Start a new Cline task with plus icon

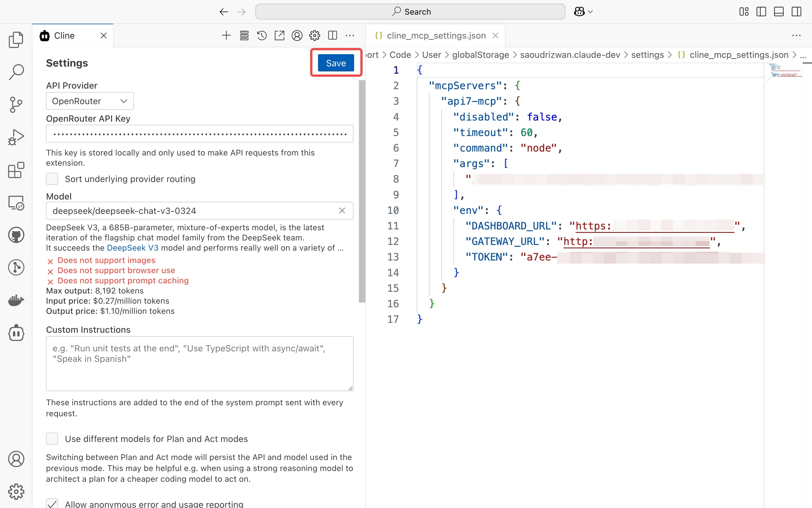click(x=226, y=35)
